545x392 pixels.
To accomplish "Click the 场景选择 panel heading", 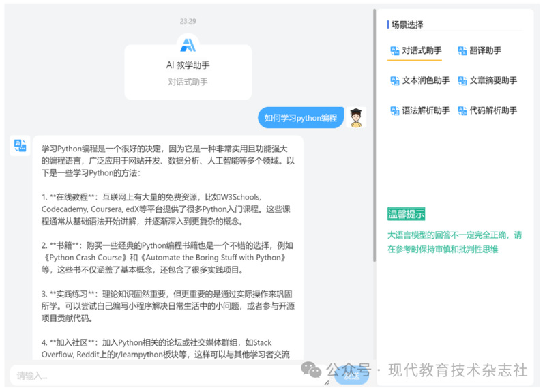I will (407, 25).
